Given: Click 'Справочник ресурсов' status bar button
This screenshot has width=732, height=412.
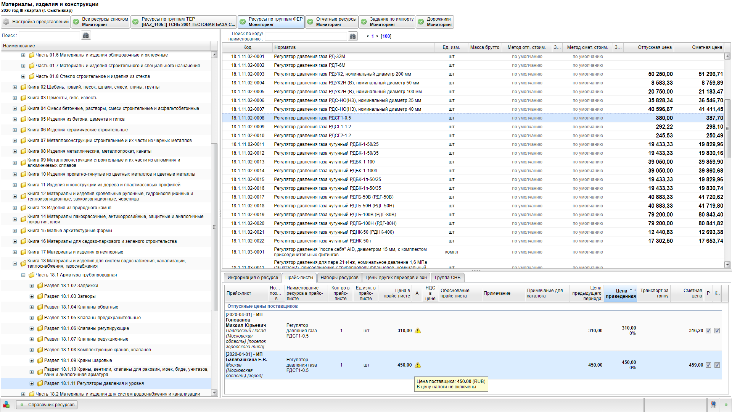Looking at the screenshot, I should coord(46,405).
